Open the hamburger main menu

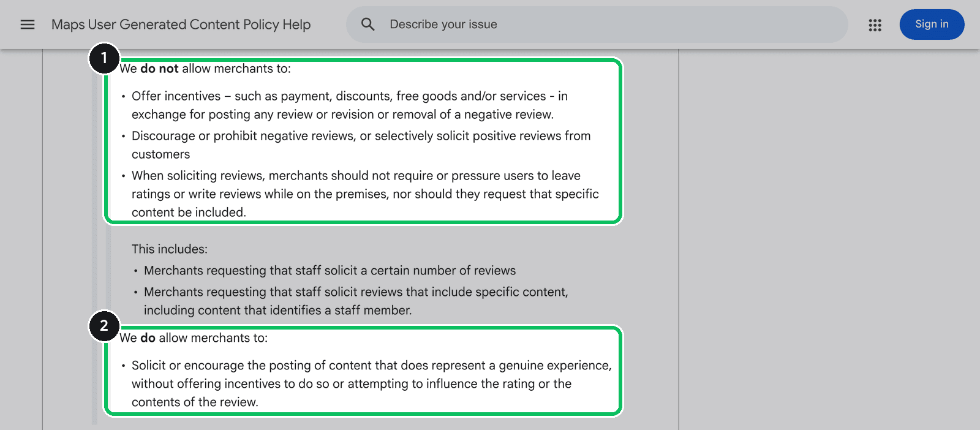[28, 25]
